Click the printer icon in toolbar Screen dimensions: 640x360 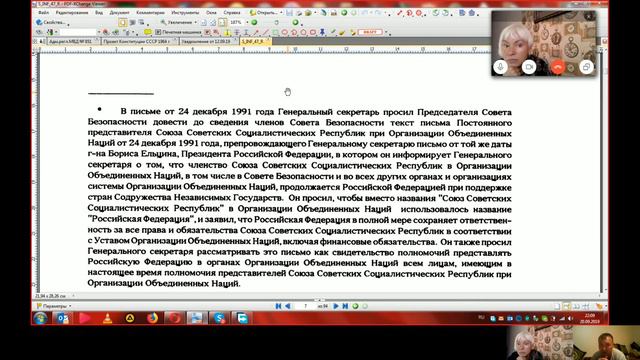pos(299,13)
